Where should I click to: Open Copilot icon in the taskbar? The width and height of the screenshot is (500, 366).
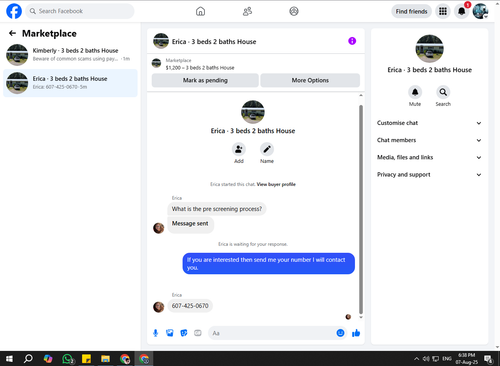[x=48, y=359]
